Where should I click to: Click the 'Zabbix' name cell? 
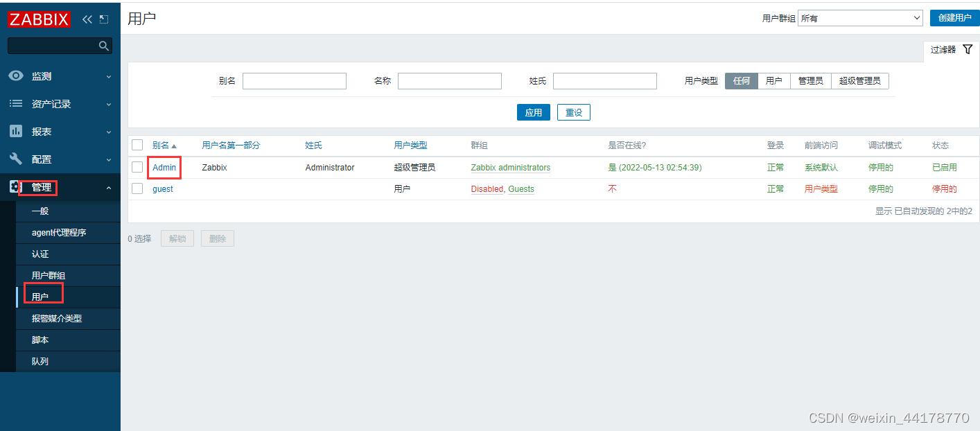[215, 168]
